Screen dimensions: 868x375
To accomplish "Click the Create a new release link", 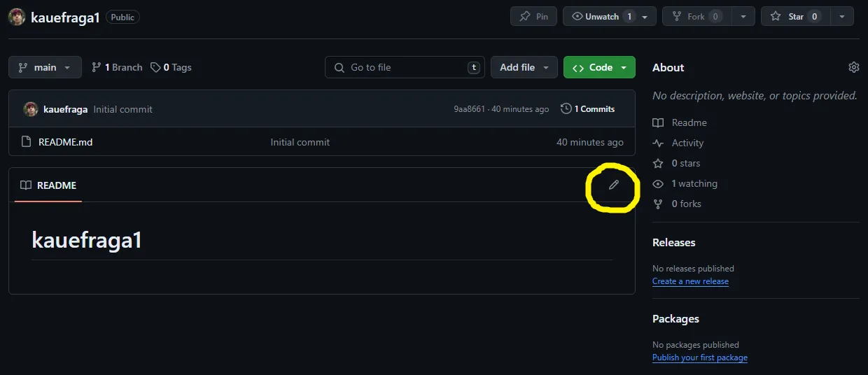I will tap(690, 281).
